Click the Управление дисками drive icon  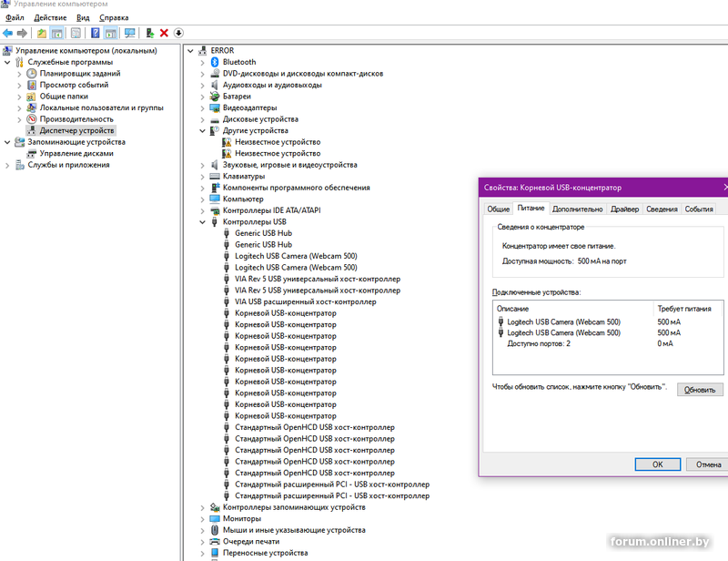coord(32,153)
